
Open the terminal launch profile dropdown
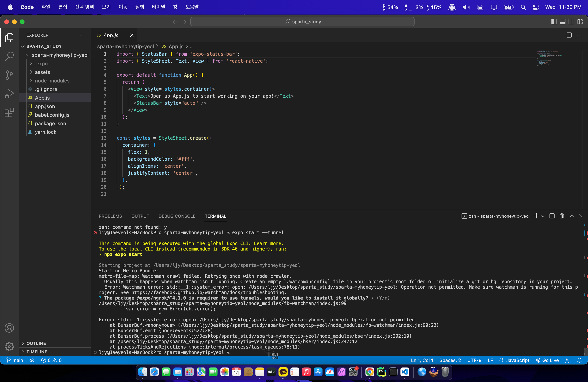pos(543,216)
